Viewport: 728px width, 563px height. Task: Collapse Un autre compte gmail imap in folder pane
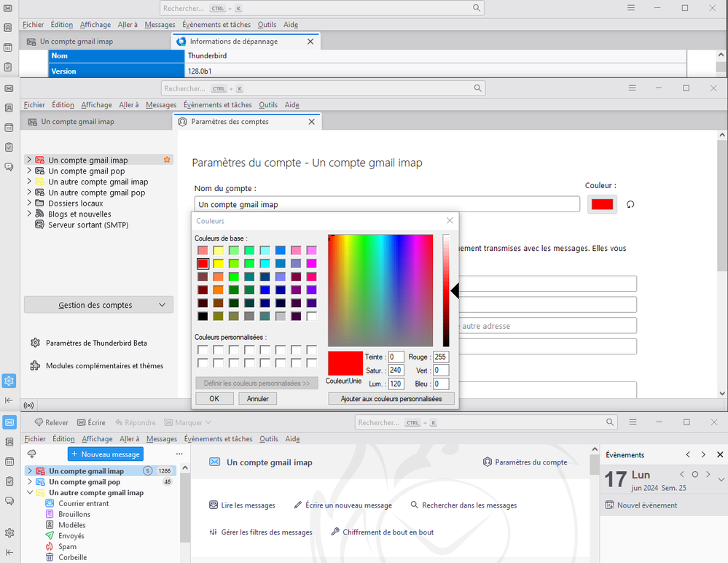pyautogui.click(x=30, y=492)
